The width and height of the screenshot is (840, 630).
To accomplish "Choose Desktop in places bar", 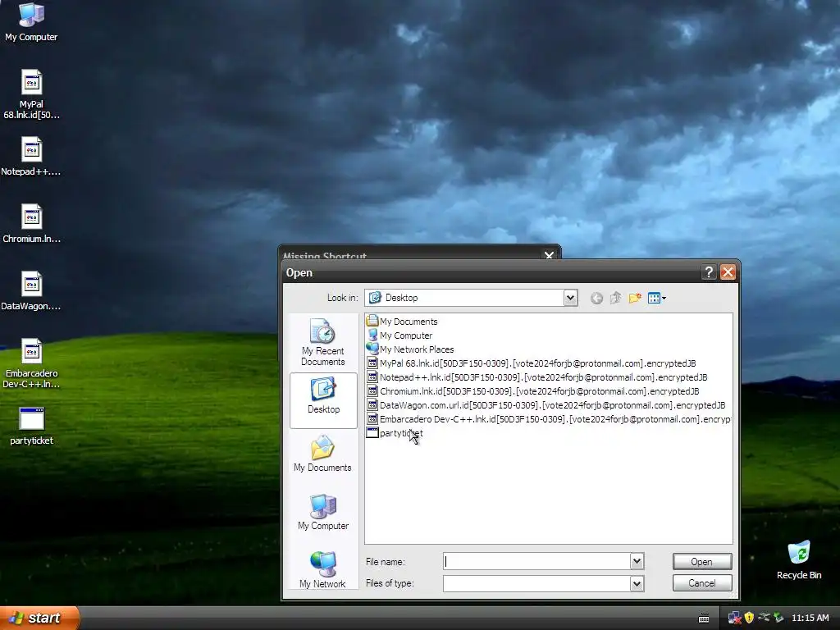I will pos(323,400).
